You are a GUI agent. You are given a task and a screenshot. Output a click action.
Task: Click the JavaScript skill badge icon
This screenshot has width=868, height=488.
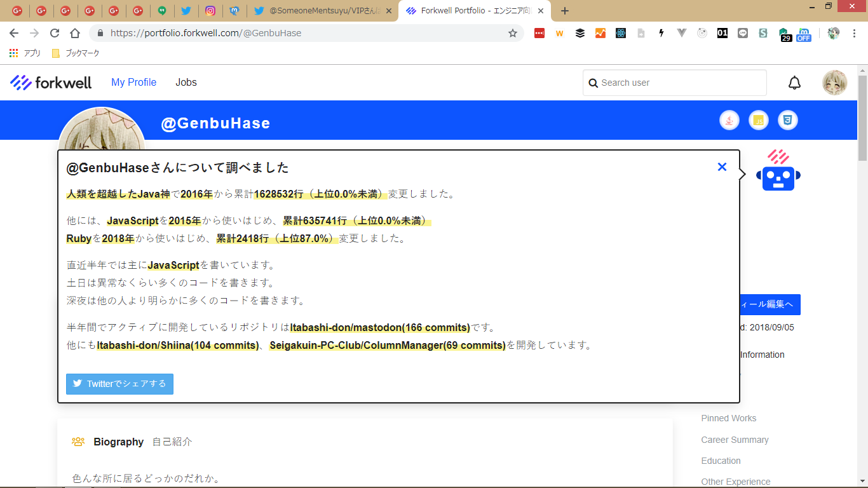(x=759, y=120)
